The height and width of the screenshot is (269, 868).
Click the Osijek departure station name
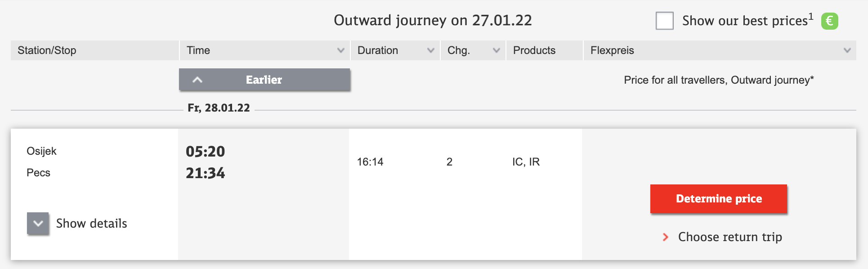(x=41, y=151)
